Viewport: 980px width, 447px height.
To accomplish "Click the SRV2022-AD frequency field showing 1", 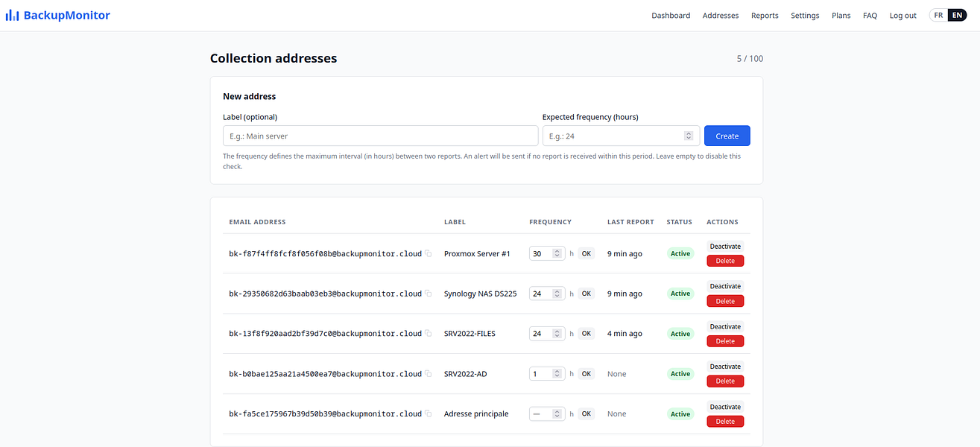I will (547, 374).
